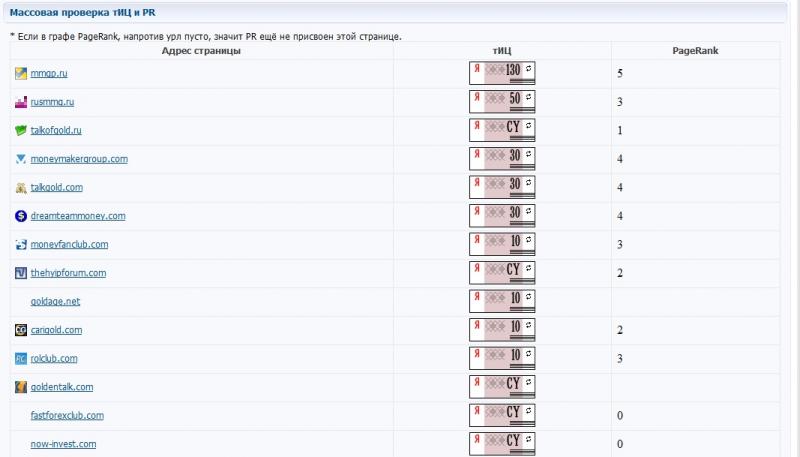Click the тИЦ 50 badge for rusmmg.ru
The height and width of the screenshot is (457, 800).
click(x=502, y=101)
